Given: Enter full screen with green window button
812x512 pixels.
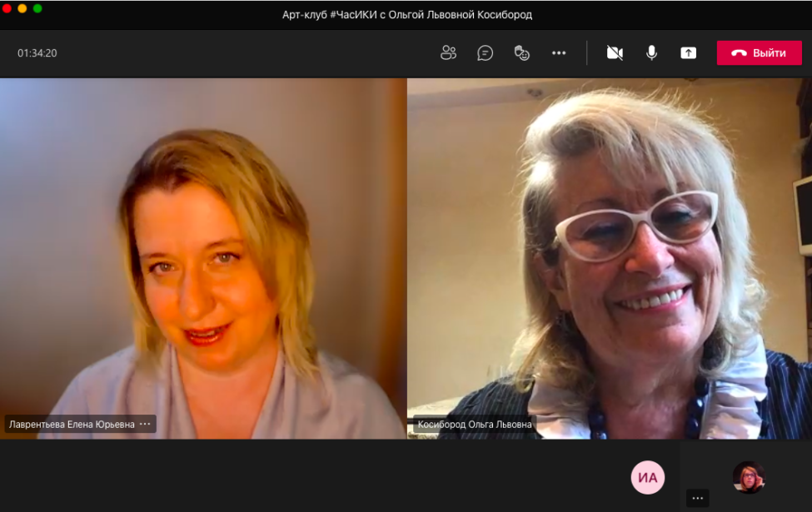Looking at the screenshot, I should tap(37, 8).
